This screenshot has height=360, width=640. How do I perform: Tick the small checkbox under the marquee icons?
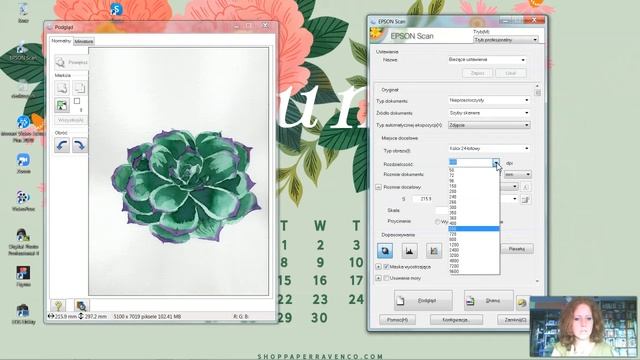pyautogui.click(x=77, y=101)
